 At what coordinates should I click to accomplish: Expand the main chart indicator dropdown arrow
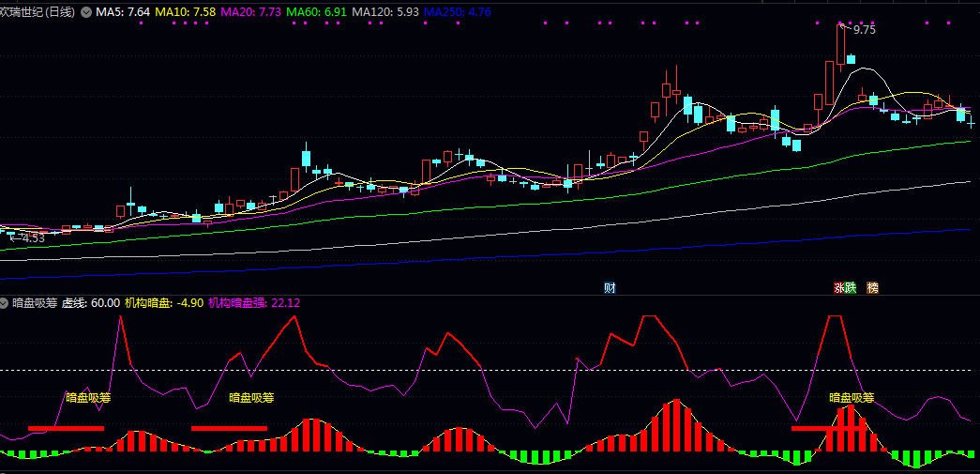(x=86, y=12)
